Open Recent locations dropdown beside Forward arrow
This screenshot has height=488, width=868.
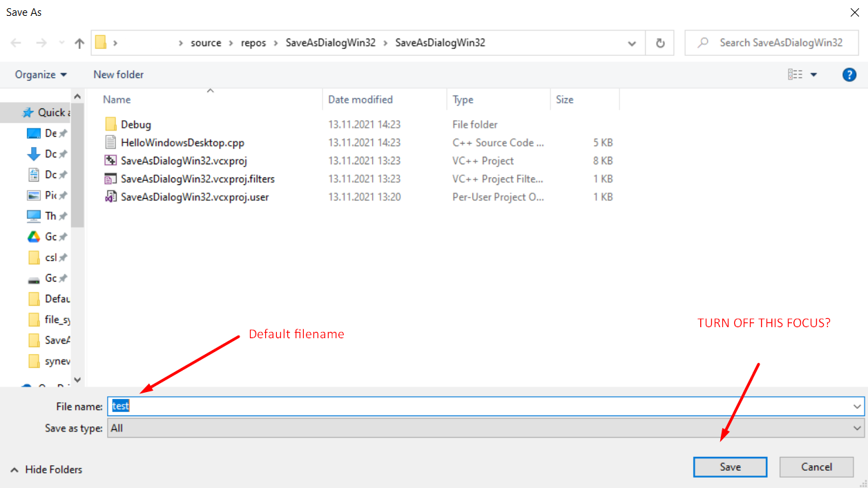click(61, 43)
